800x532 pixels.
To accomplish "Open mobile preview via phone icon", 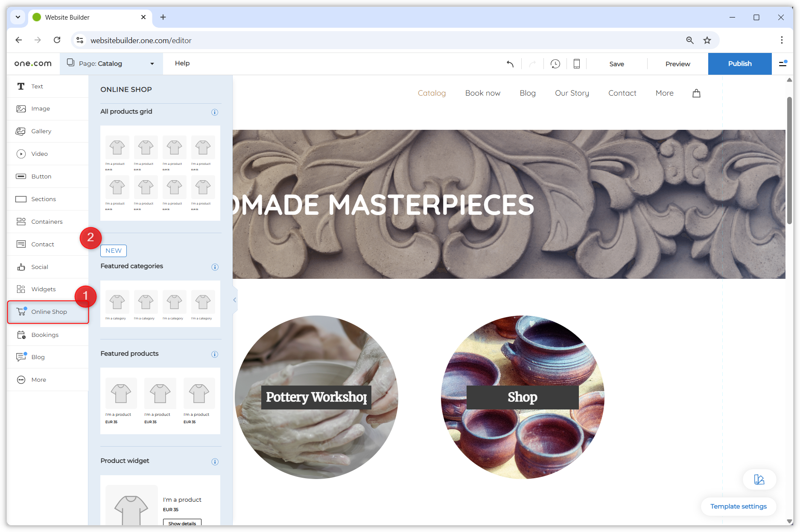I will (x=576, y=64).
